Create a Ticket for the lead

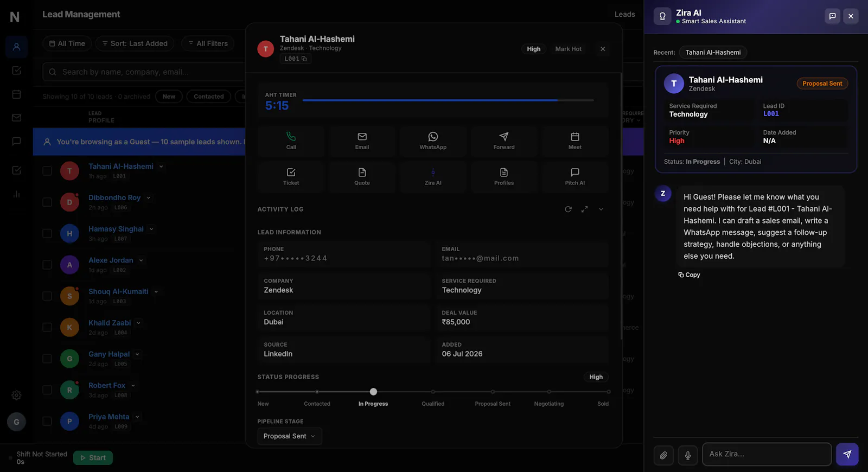(291, 177)
